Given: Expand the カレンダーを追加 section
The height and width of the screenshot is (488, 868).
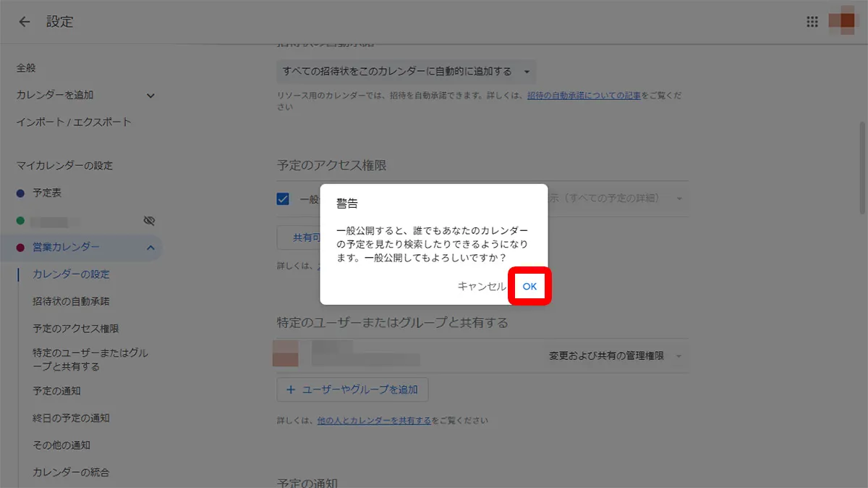Looking at the screenshot, I should pos(150,95).
